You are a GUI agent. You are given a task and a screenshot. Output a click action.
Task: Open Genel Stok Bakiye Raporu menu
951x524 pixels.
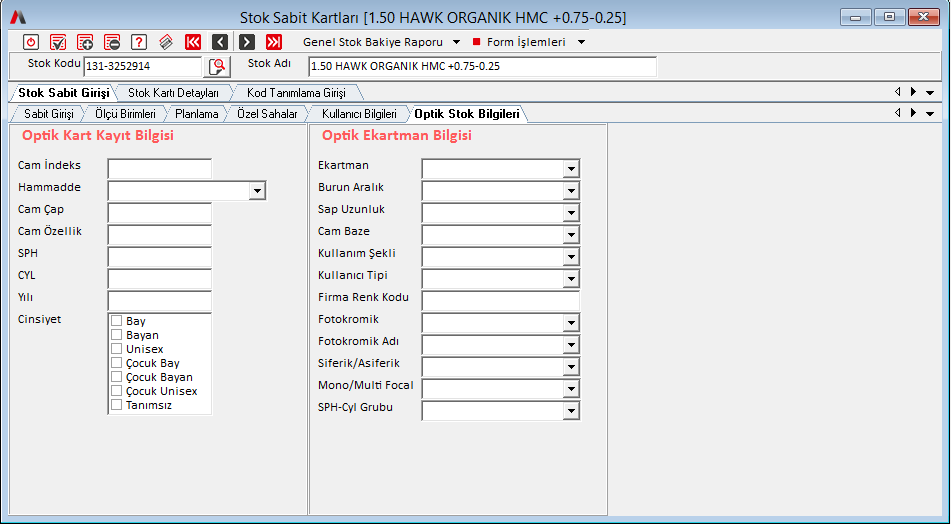[x=382, y=42]
